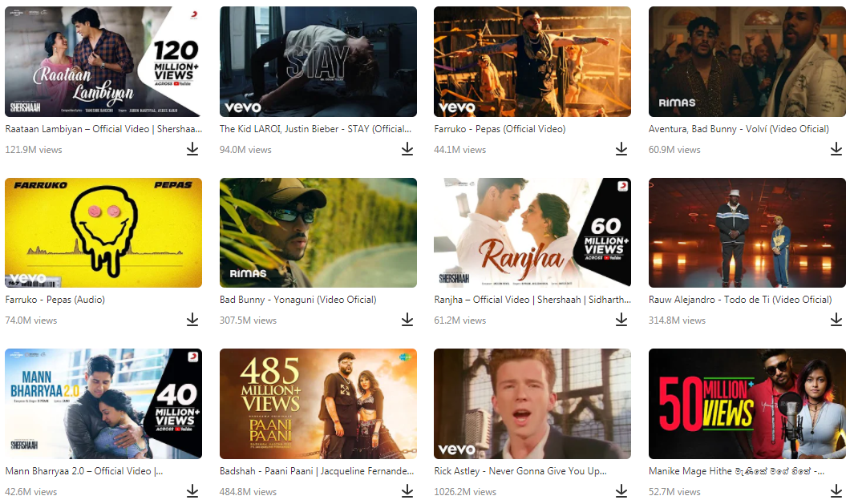The height and width of the screenshot is (504, 850).
Task: Open the Paani Paani 485 million views thumbnail
Action: 318,403
